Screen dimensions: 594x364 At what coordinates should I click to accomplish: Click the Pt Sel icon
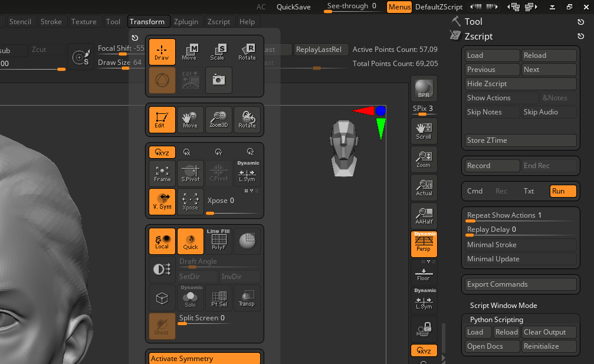219,298
